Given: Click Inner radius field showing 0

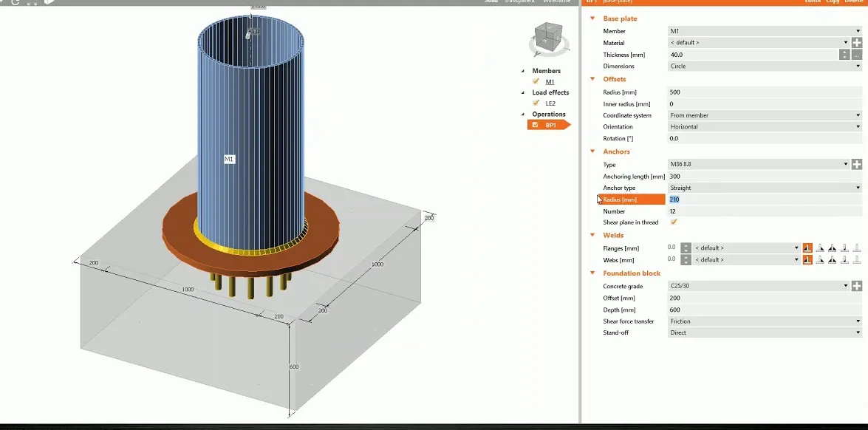Looking at the screenshot, I should pyautogui.click(x=765, y=104).
